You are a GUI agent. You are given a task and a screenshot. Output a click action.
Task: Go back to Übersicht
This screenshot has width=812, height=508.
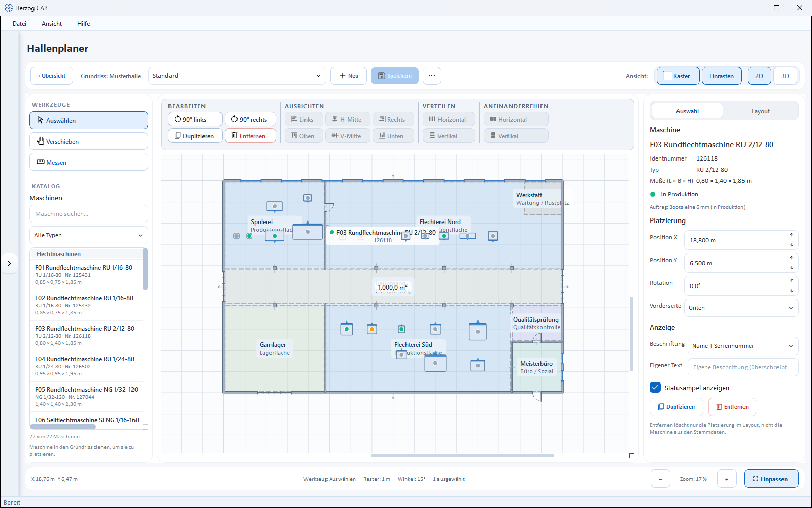pyautogui.click(x=52, y=76)
